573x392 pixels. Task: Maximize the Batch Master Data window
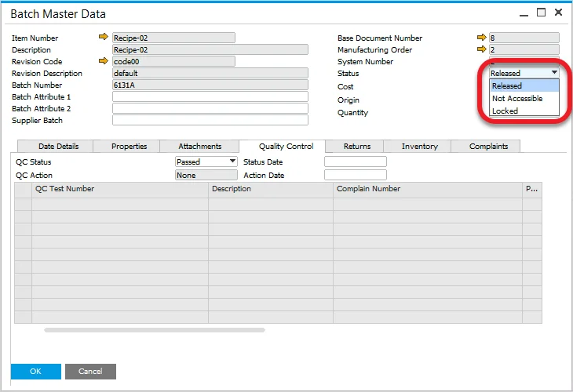coord(541,13)
